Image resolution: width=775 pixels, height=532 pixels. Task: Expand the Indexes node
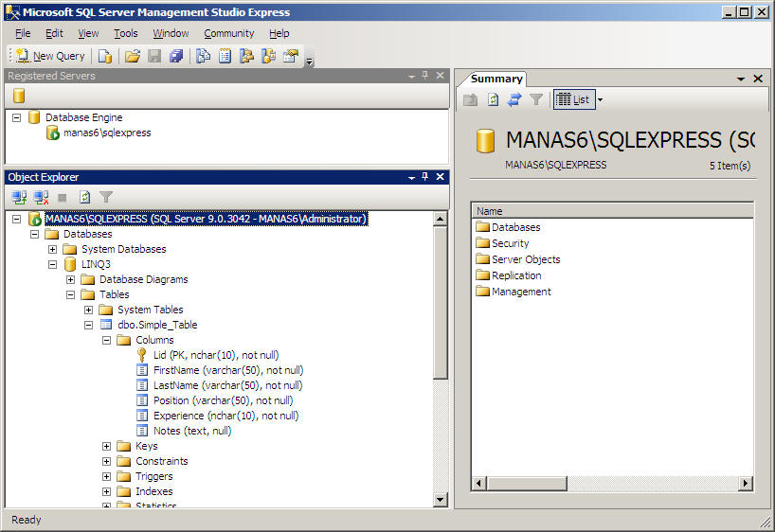coord(106,492)
